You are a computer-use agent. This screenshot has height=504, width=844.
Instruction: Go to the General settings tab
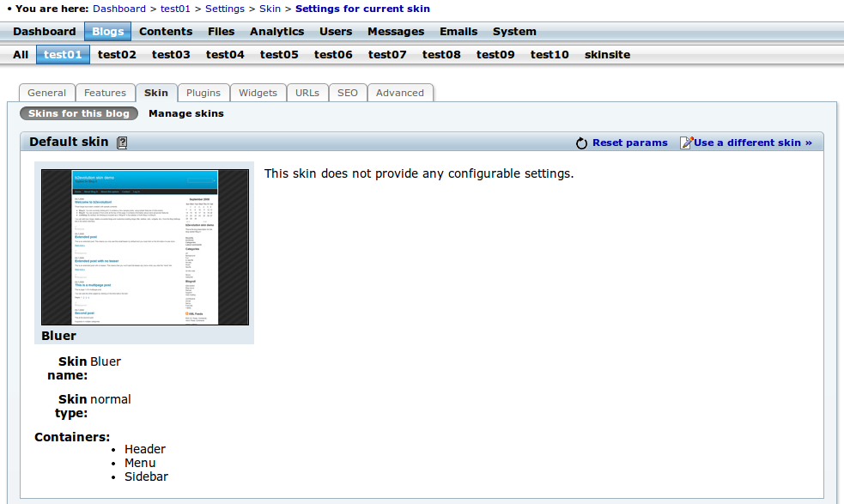click(47, 93)
